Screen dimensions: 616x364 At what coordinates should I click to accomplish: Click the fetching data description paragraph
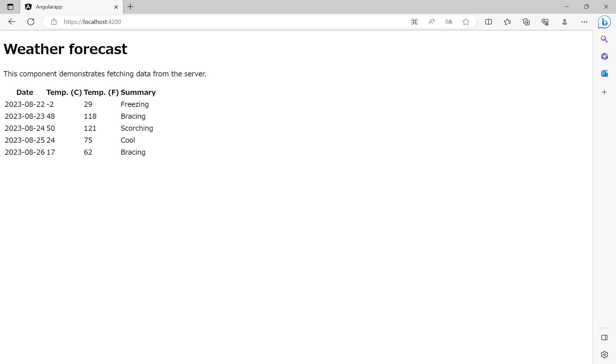pyautogui.click(x=105, y=74)
